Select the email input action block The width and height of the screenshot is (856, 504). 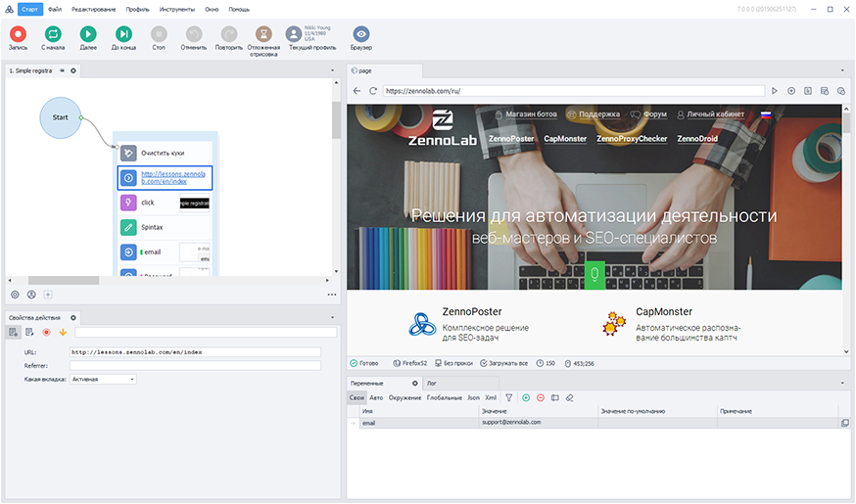(165, 252)
